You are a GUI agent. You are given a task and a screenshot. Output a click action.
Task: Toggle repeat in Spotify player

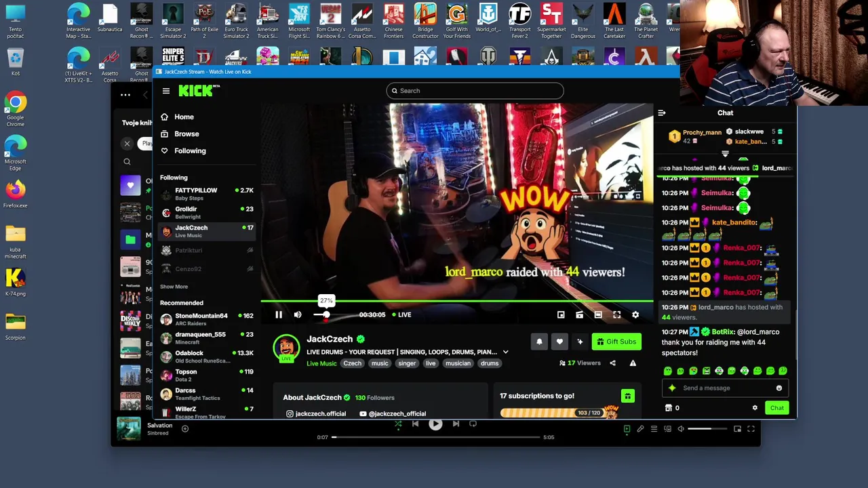point(473,424)
